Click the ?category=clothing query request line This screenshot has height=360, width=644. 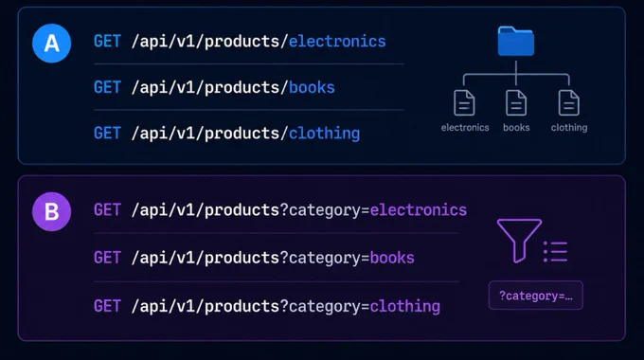(267, 306)
